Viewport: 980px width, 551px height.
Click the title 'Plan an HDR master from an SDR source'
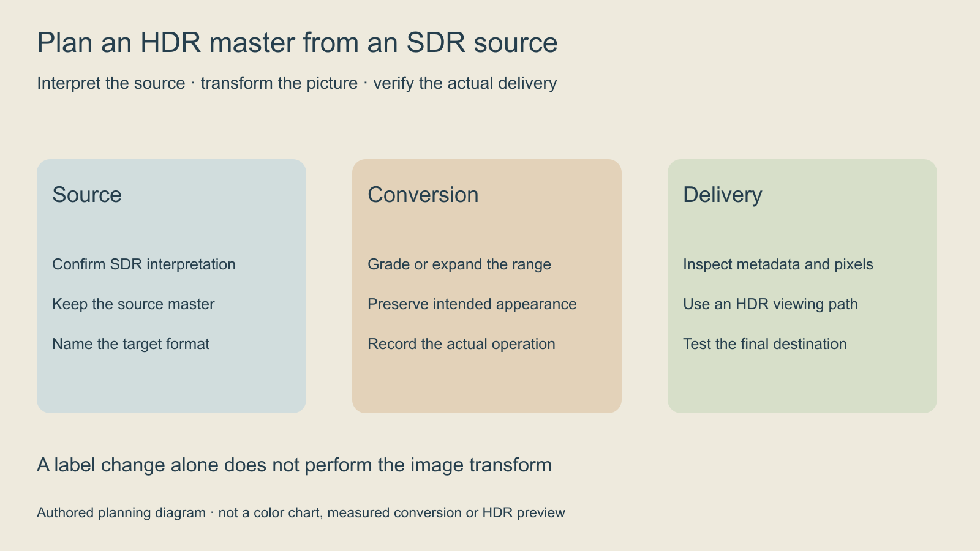(297, 43)
